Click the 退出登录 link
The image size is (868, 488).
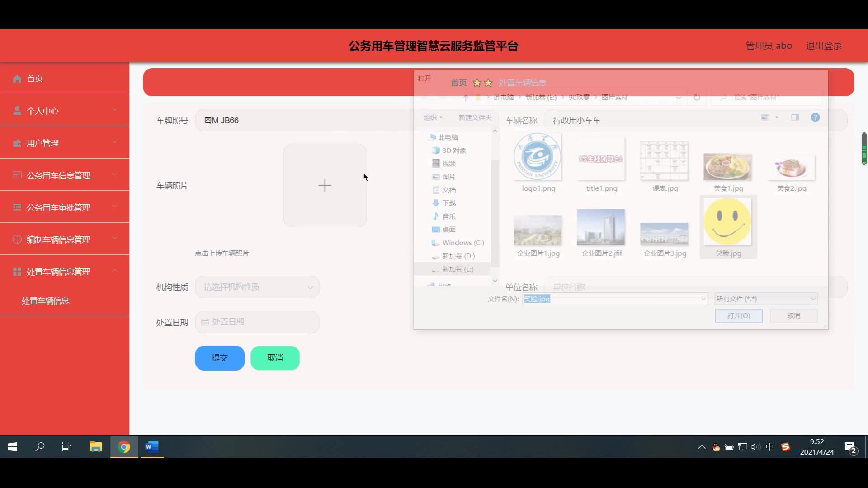[x=824, y=46]
